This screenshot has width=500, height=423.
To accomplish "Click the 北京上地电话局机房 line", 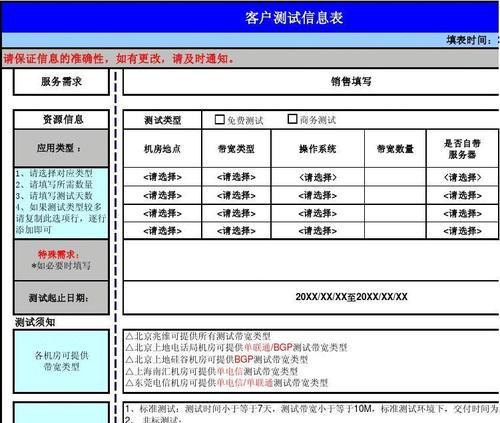I will (236, 348).
